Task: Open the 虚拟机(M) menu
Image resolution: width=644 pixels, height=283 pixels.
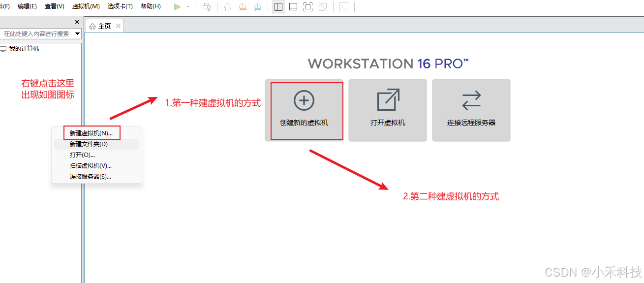Action: (86, 6)
